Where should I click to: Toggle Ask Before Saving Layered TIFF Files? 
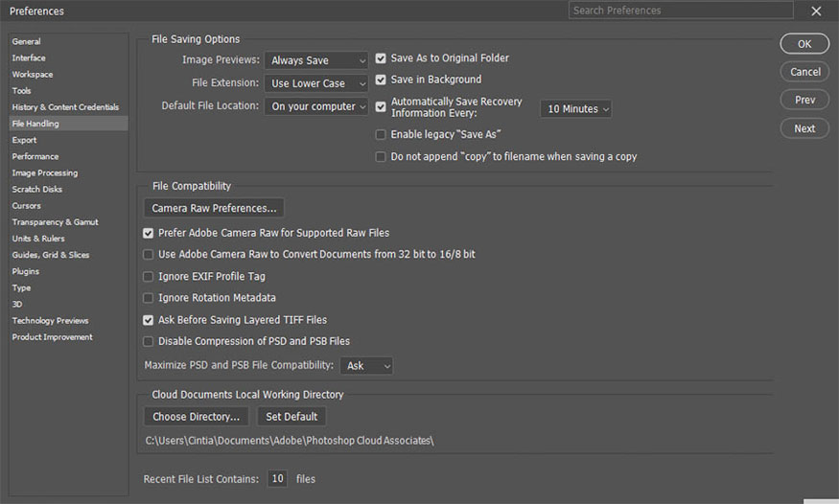[x=149, y=320]
